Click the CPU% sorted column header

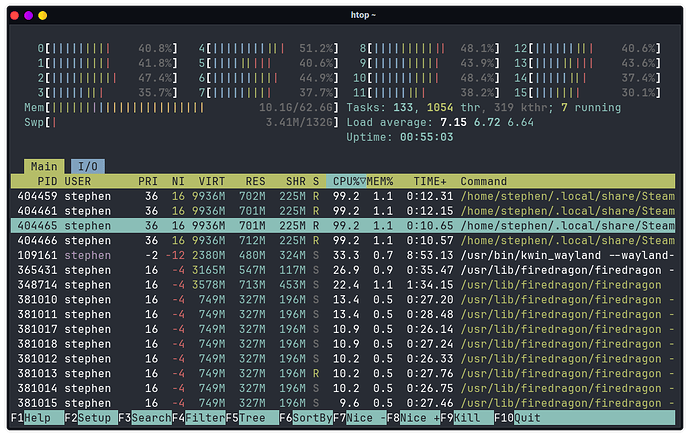(x=346, y=181)
